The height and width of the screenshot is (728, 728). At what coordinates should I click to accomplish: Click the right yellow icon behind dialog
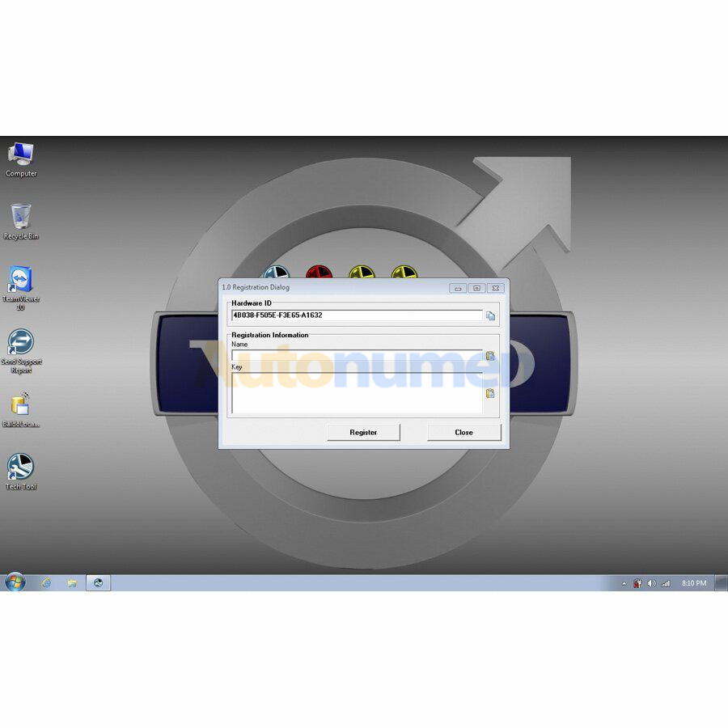point(404,272)
